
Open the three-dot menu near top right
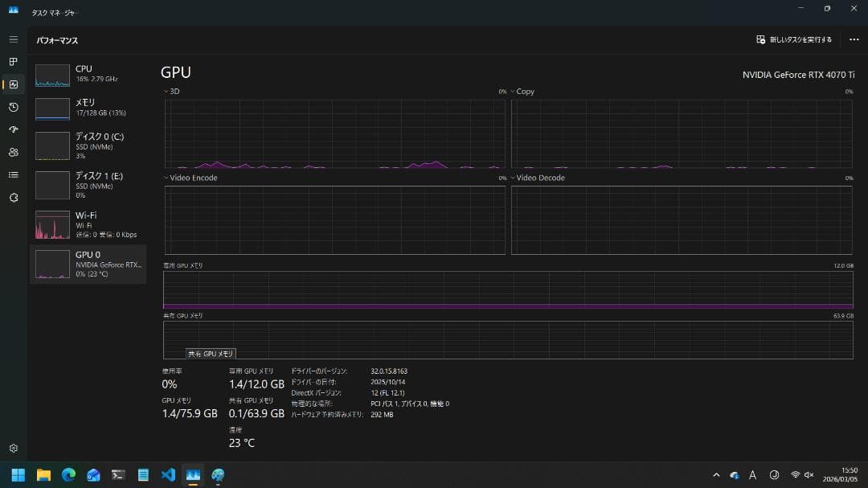854,39
